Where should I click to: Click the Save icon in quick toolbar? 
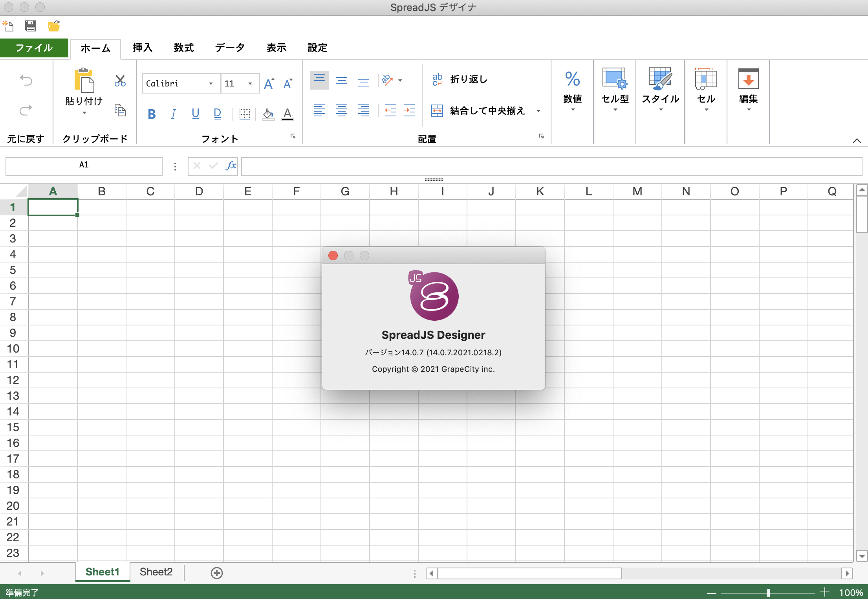coord(31,26)
